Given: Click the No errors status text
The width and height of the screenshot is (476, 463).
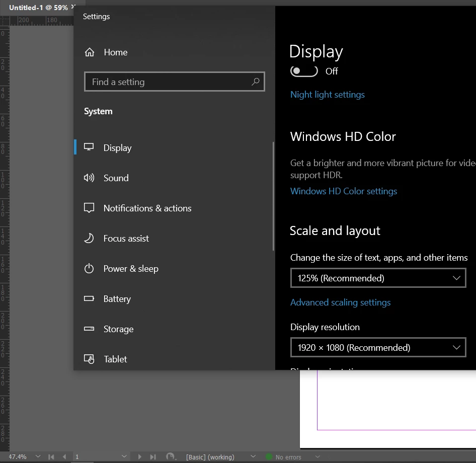Looking at the screenshot, I should click(288, 457).
